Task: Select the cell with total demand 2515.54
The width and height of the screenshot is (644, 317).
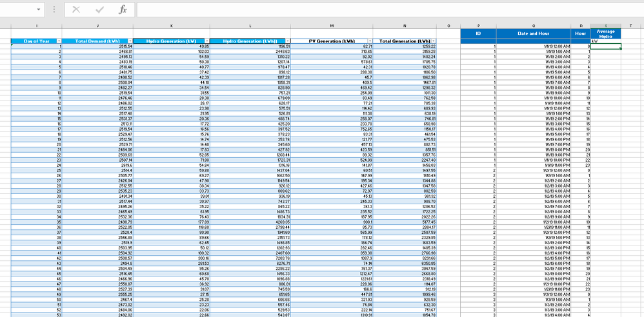Action: click(x=97, y=47)
